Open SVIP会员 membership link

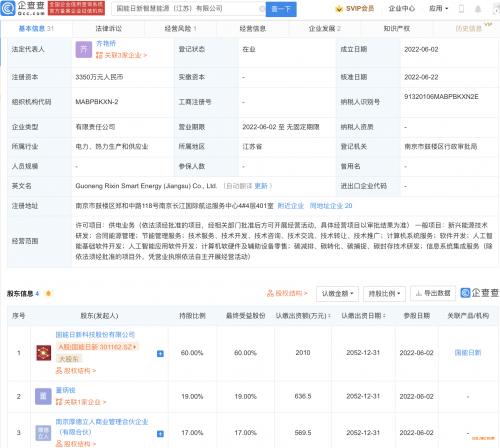(355, 9)
